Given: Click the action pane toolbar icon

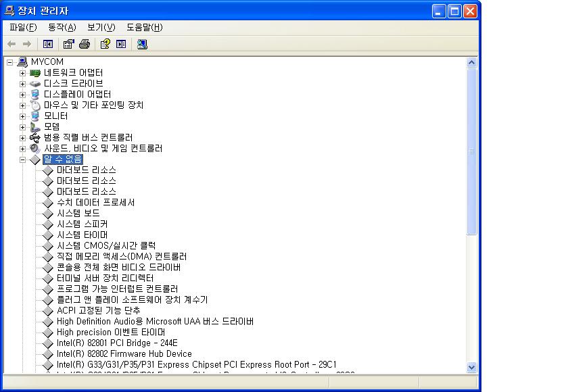Looking at the screenshot, I should pos(121,44).
